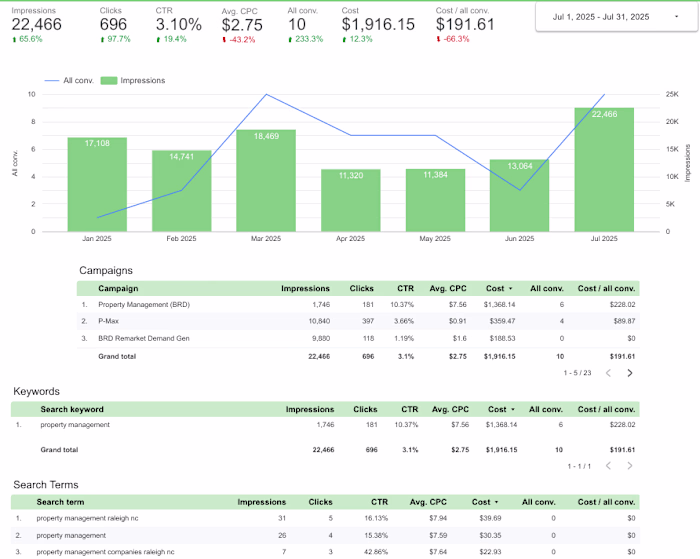
Task: Sort Search Terms table by Clicks header
Action: tap(321, 502)
